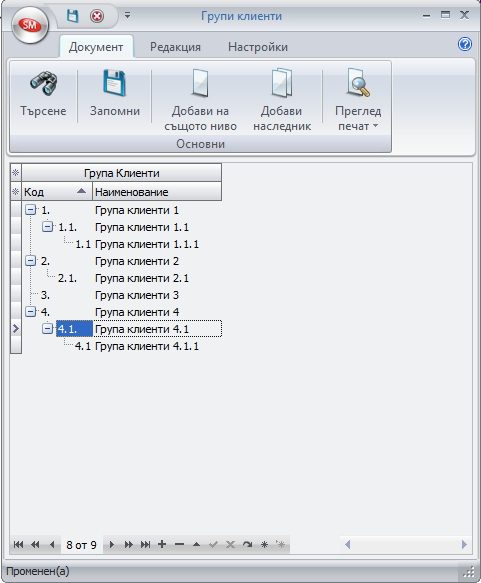Open the SM round application button

pos(30,25)
